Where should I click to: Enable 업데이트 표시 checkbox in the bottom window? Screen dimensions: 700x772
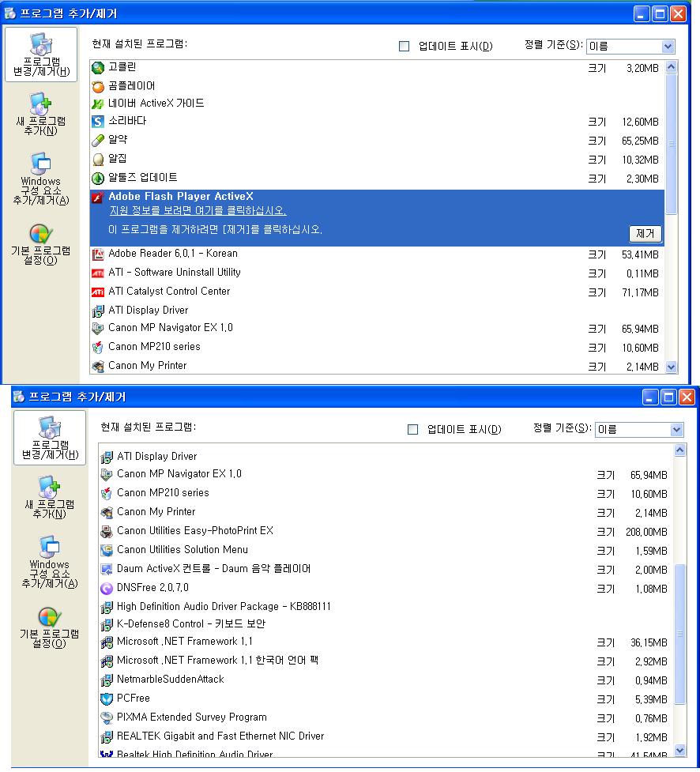pyautogui.click(x=413, y=429)
